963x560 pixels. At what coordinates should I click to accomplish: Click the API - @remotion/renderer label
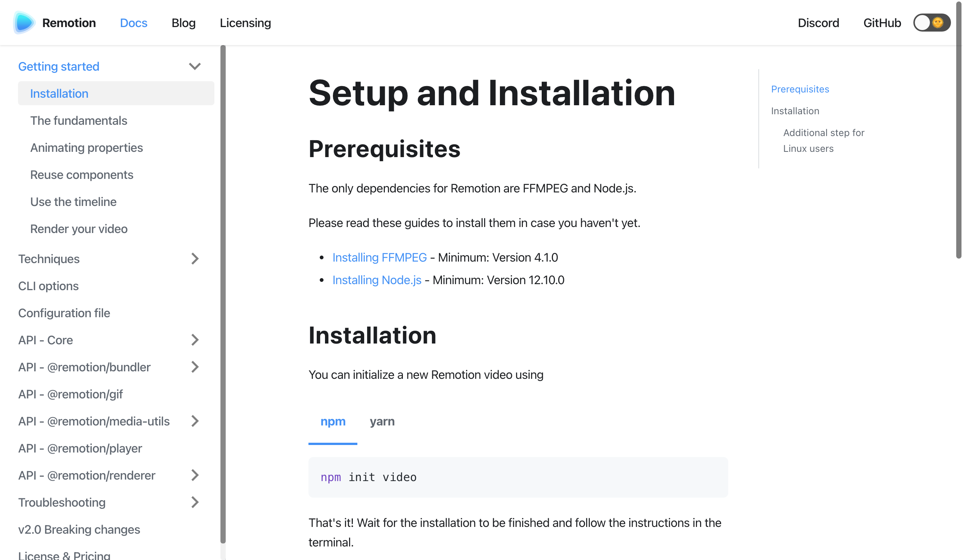87,475
